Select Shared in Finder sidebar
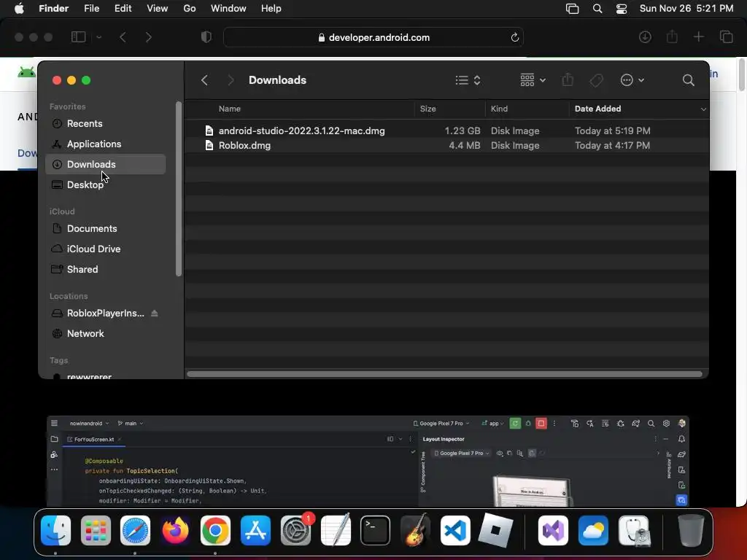Screen dimensions: 747x560 (106, 270)
